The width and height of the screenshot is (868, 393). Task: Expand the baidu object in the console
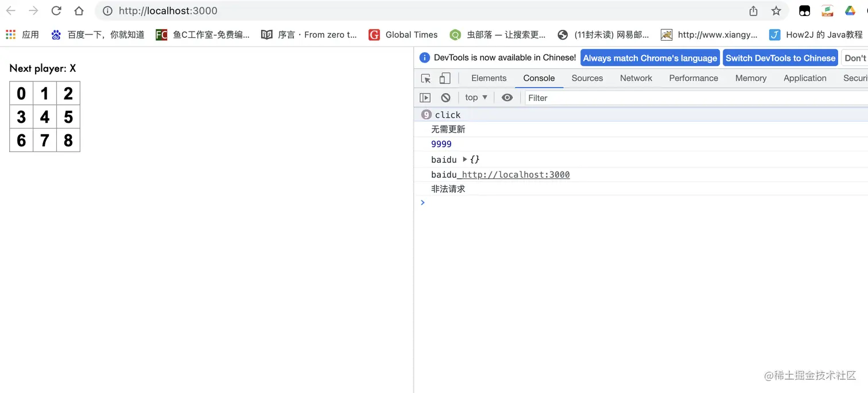pyautogui.click(x=464, y=159)
